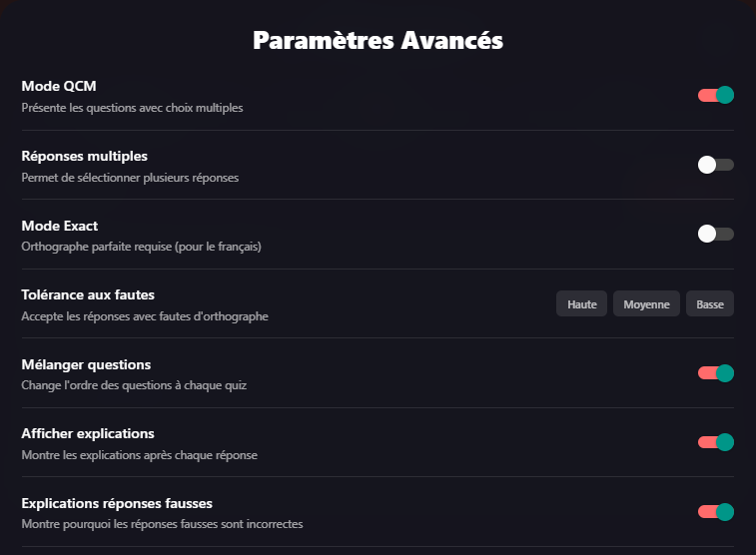The width and height of the screenshot is (756, 555).
Task: Disable the Mode QCM toggle
Action: point(716,96)
